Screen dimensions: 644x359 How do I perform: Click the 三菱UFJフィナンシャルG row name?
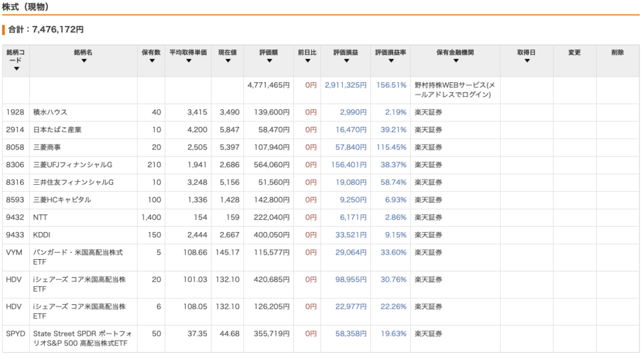(x=72, y=165)
